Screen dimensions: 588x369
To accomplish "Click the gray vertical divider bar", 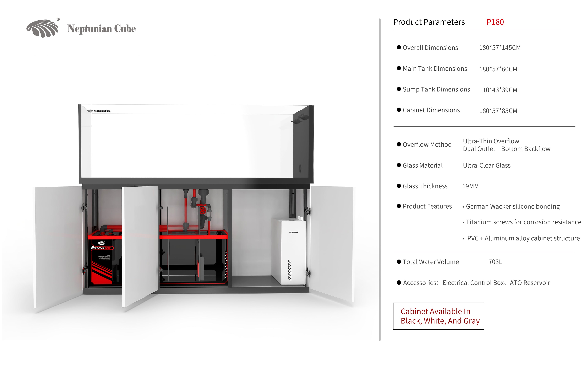I will tap(379, 179).
